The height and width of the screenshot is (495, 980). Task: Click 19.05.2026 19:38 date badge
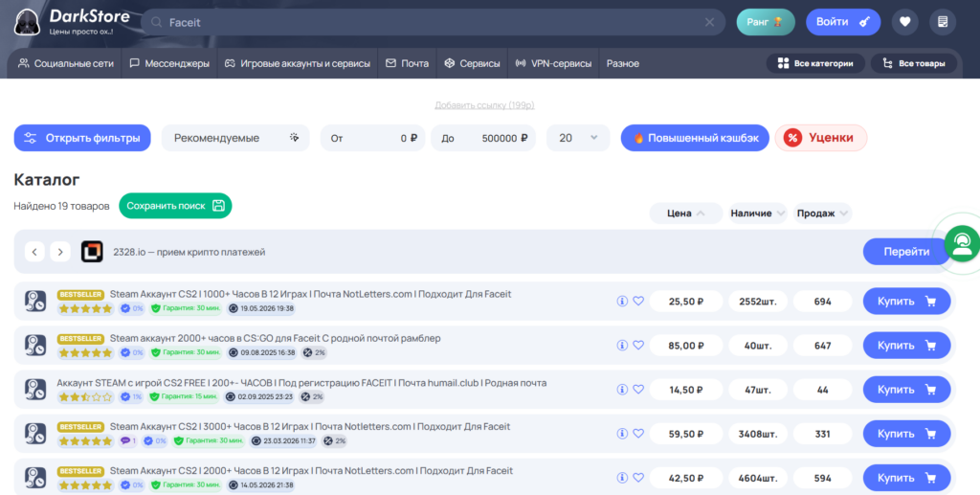pos(260,308)
